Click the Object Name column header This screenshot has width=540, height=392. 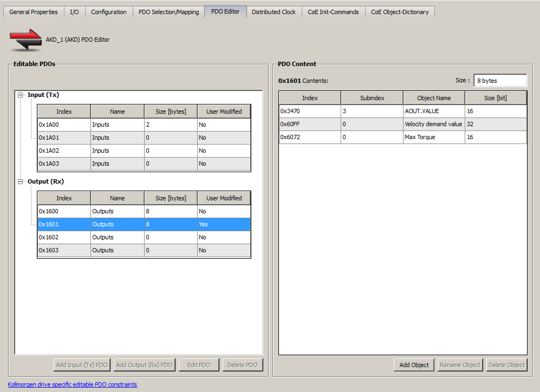click(434, 98)
